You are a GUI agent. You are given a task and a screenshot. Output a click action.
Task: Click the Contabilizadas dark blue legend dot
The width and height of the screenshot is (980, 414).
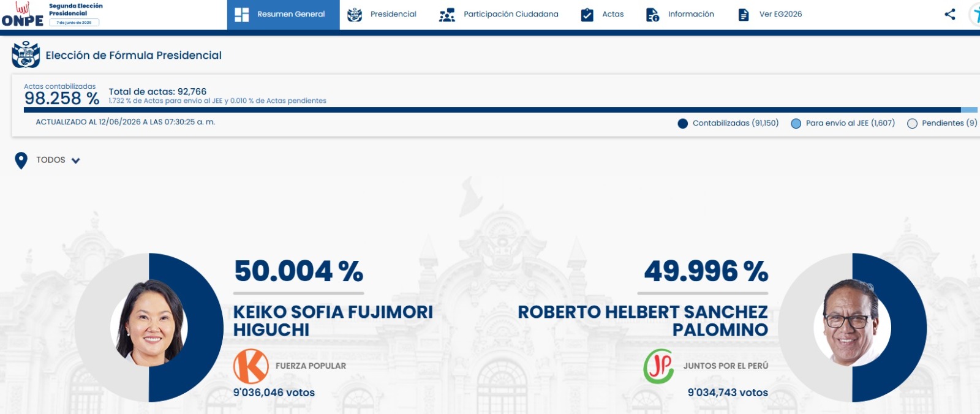[x=683, y=124]
